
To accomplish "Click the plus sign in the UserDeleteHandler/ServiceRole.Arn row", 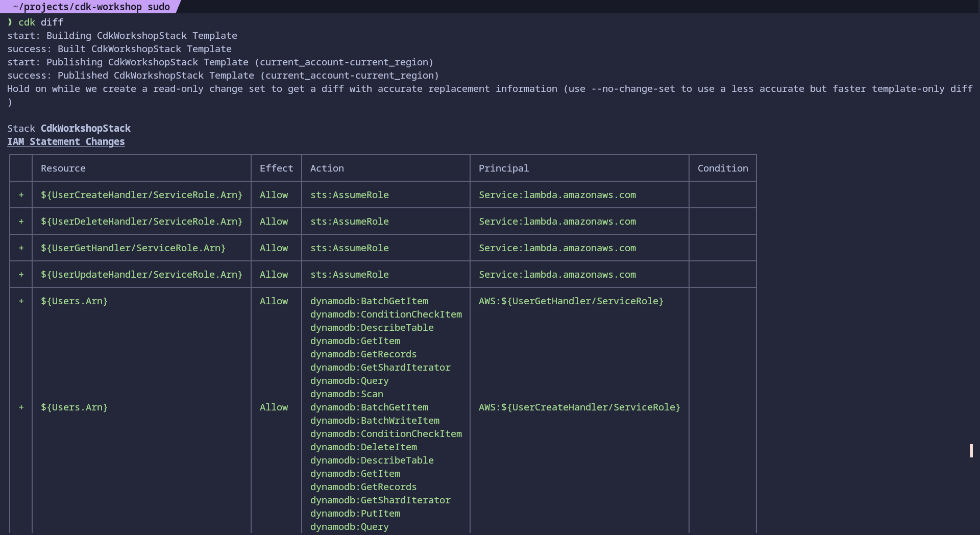I will 21,222.
